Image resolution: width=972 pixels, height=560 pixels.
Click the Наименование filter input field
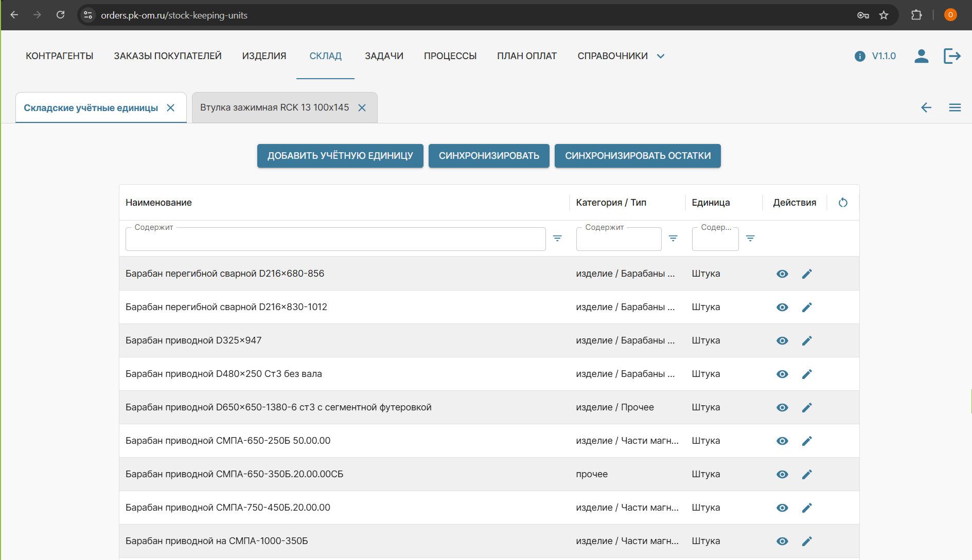[x=335, y=240]
